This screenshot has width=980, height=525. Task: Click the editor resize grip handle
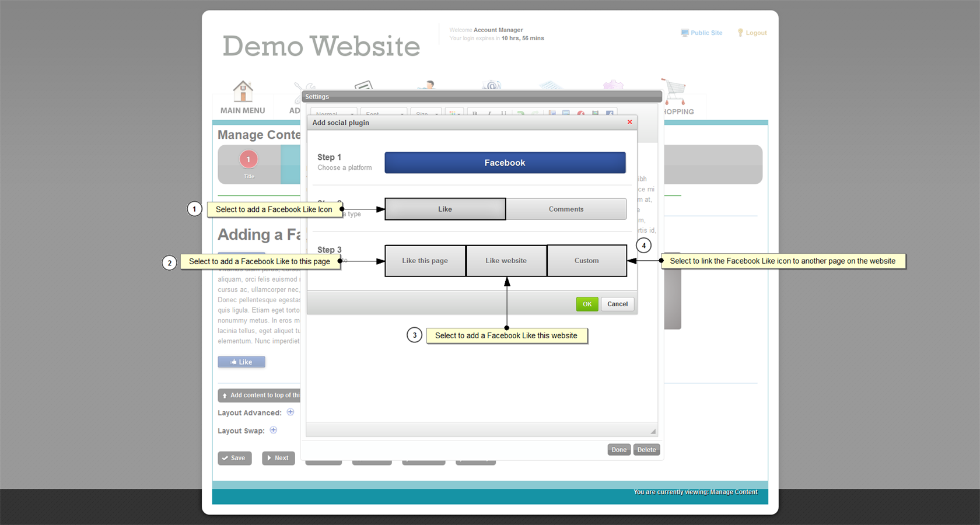pyautogui.click(x=653, y=431)
